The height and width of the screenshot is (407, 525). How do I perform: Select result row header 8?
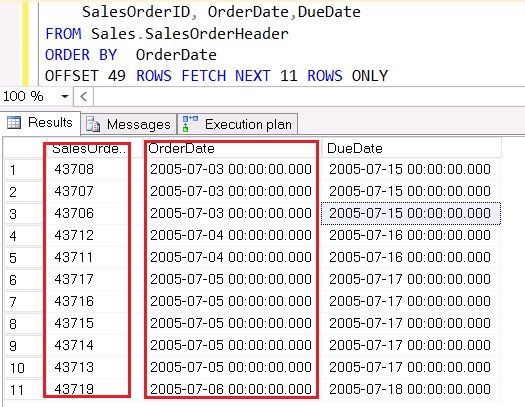click(x=24, y=324)
